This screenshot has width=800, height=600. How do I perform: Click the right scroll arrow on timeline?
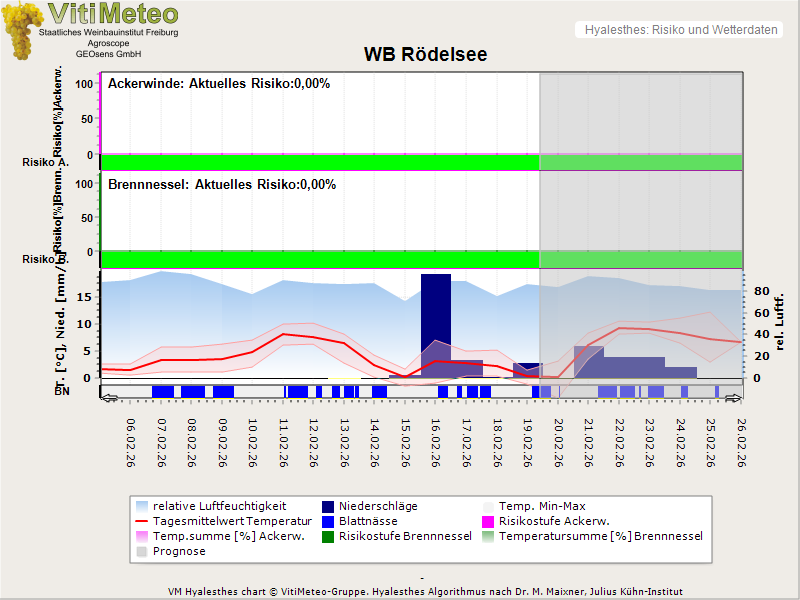pyautogui.click(x=734, y=398)
